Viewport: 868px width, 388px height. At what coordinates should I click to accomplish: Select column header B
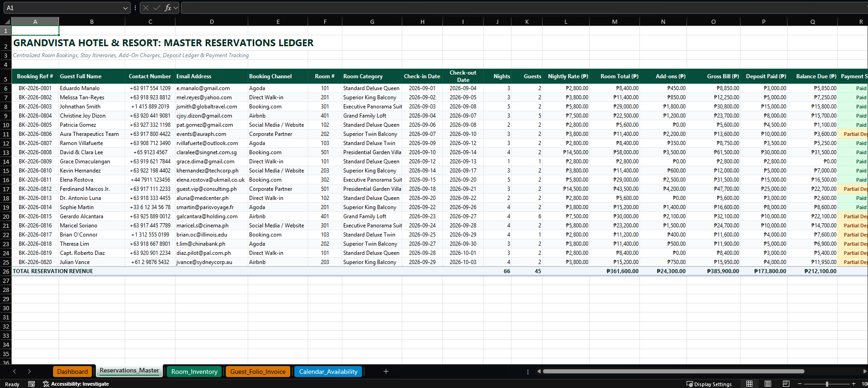point(92,22)
